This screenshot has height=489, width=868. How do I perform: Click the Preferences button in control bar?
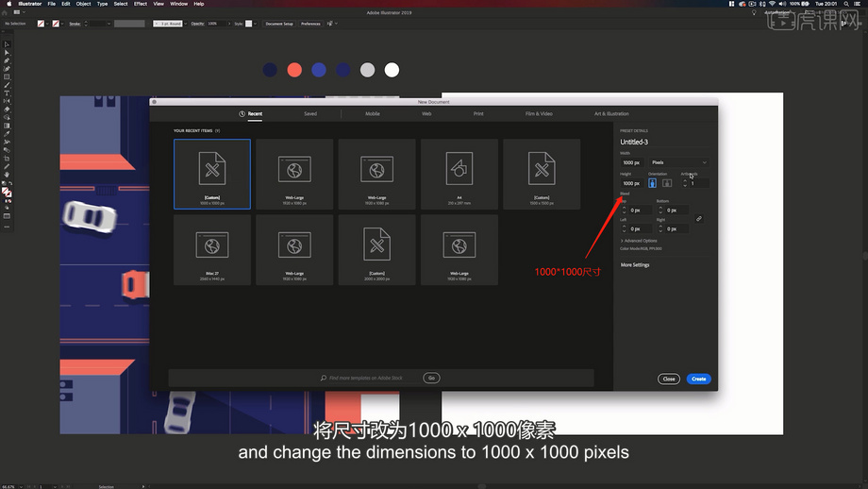[310, 24]
